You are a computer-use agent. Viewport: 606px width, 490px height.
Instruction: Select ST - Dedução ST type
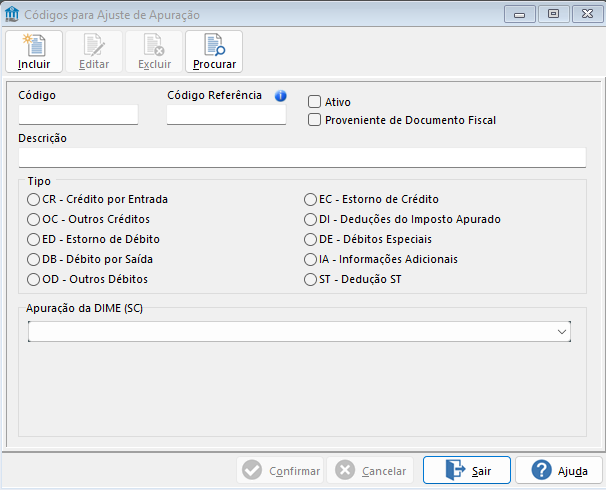310,280
